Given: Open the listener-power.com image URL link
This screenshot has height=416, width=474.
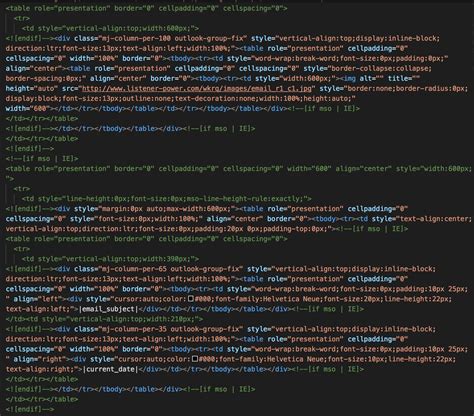Looking at the screenshot, I should pos(197,89).
